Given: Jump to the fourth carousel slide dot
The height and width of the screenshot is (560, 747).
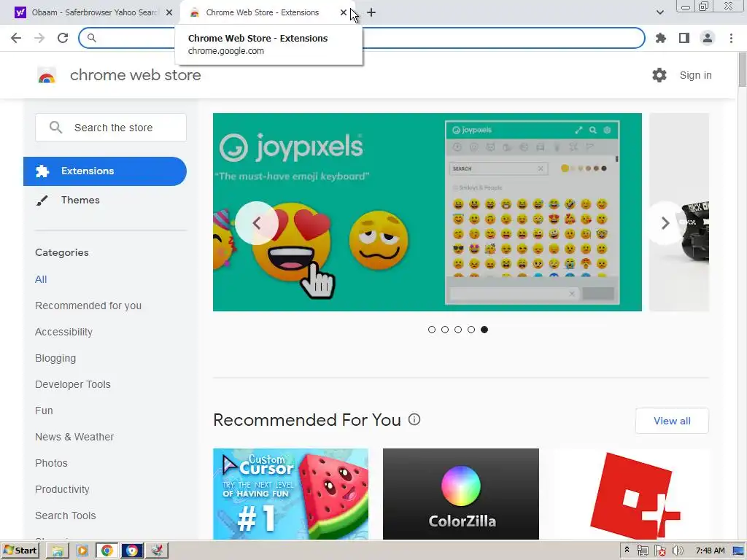Looking at the screenshot, I should 471,330.
